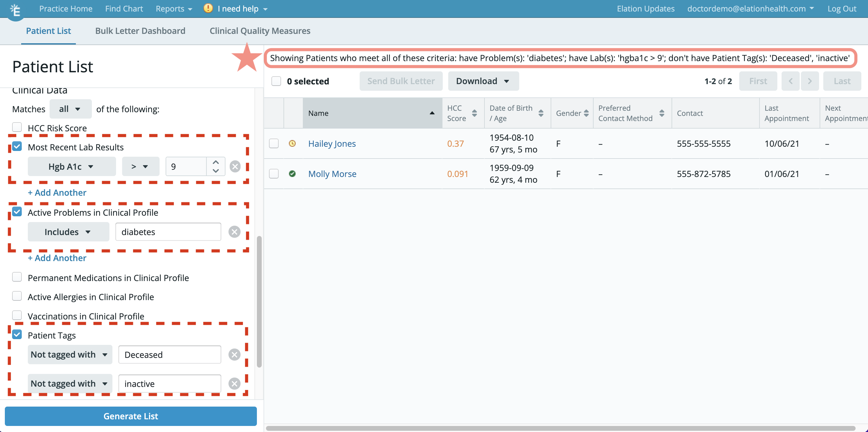The height and width of the screenshot is (432, 868).
Task: Switch to the Clinical Quality Measures tab
Action: [x=260, y=31]
